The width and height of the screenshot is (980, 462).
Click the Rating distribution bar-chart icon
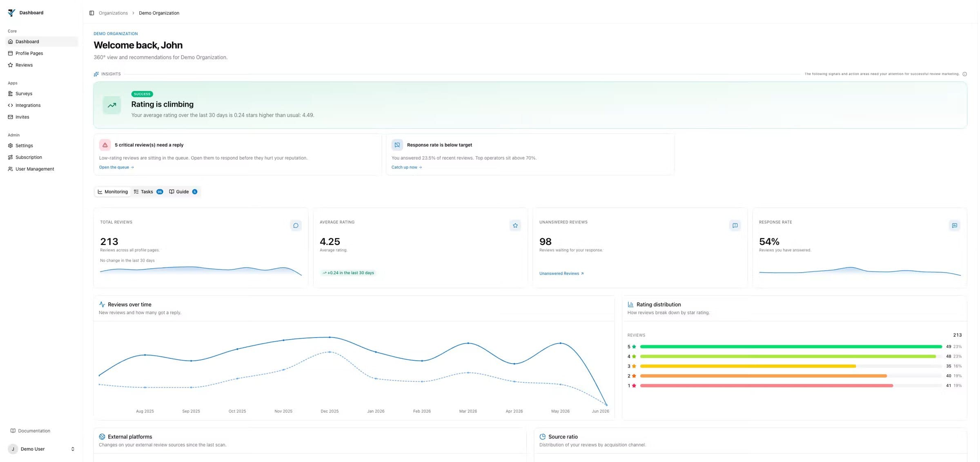pyautogui.click(x=630, y=304)
